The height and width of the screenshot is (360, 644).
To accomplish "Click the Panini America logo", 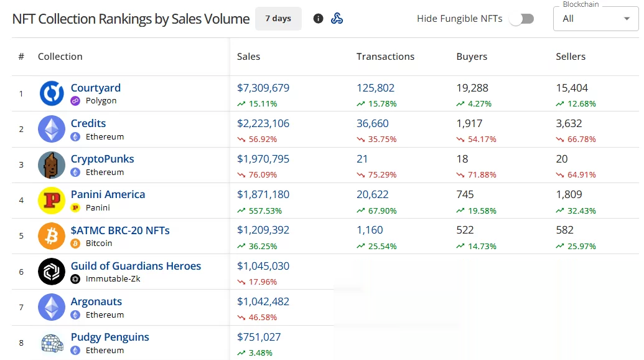I will click(x=52, y=201).
